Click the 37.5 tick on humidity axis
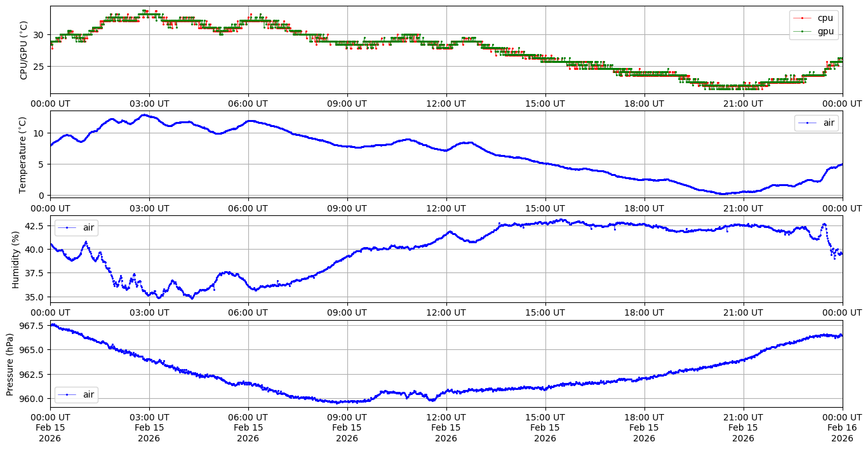The width and height of the screenshot is (868, 449). pyautogui.click(x=33, y=273)
